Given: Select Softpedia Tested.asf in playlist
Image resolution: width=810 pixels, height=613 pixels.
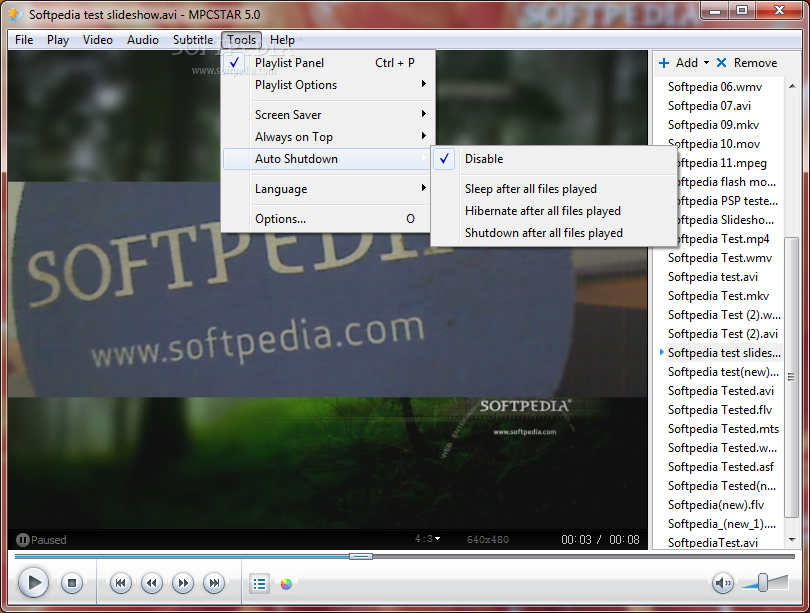Looking at the screenshot, I should pyautogui.click(x=721, y=467).
